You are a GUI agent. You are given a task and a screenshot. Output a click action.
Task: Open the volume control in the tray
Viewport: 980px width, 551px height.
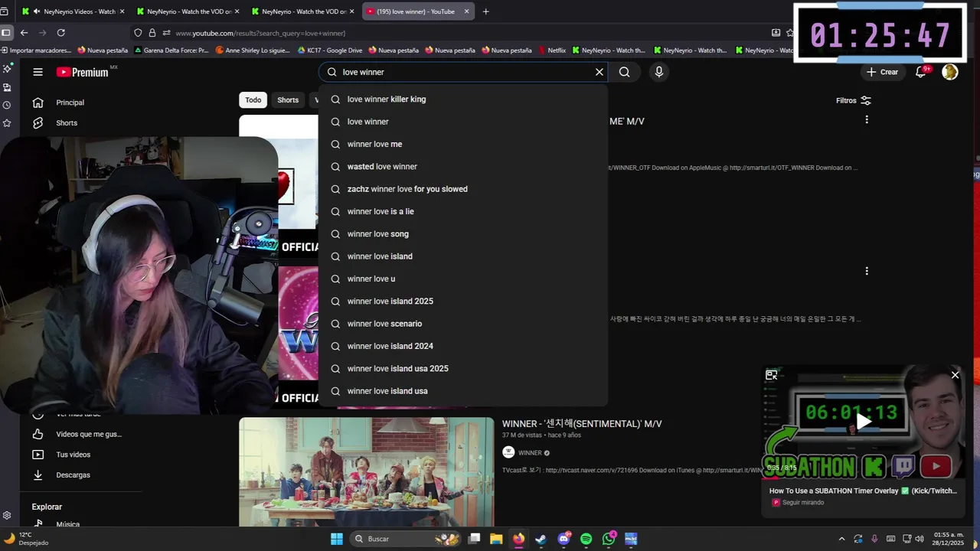[x=919, y=539]
